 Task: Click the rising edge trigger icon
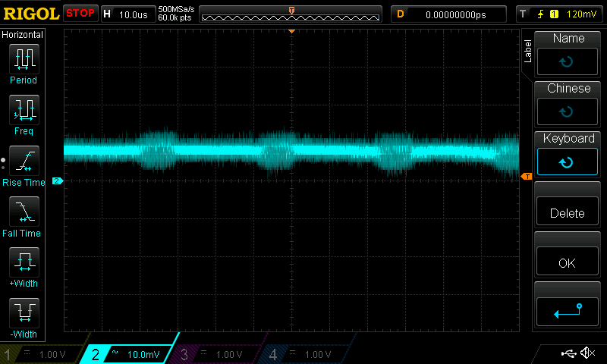(540, 14)
